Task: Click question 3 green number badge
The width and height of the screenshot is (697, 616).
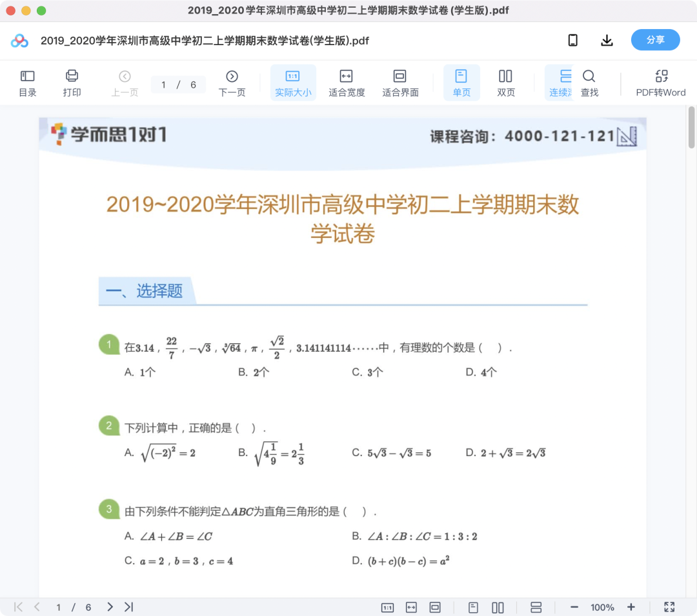Action: [x=109, y=510]
